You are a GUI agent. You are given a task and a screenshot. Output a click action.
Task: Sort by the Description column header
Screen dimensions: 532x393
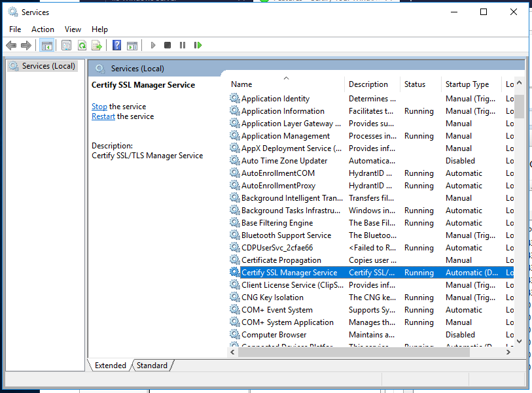(373, 84)
